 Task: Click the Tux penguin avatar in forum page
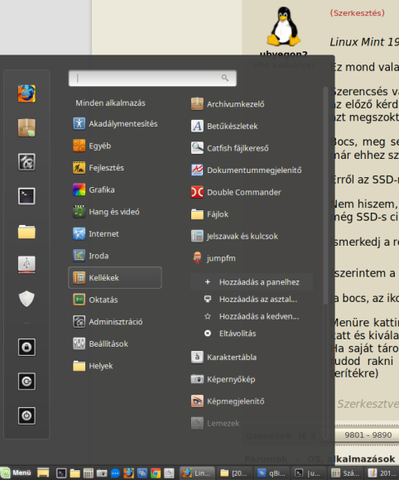[x=284, y=26]
